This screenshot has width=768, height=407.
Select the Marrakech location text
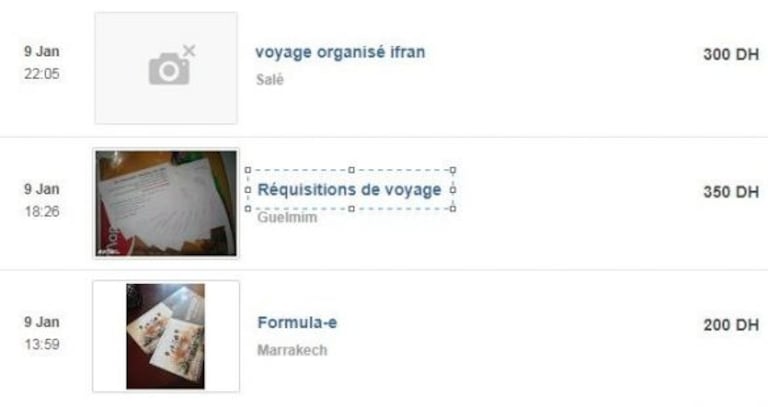(x=292, y=350)
